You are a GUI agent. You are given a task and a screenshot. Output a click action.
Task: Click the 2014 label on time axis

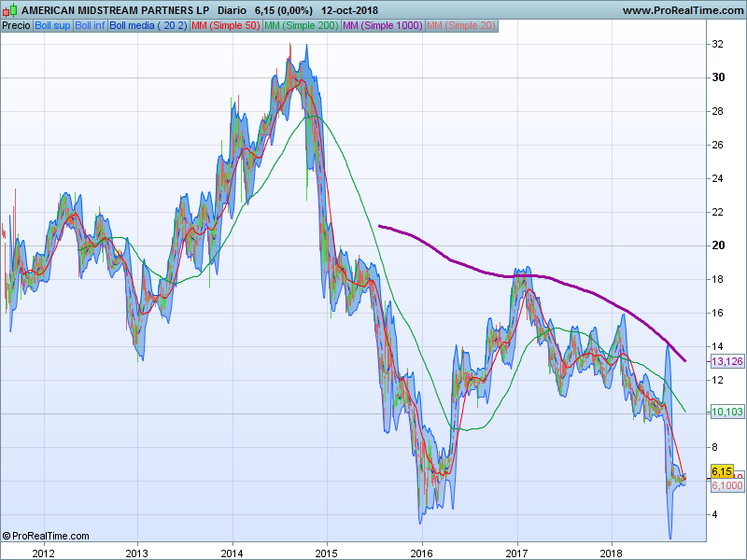[232, 553]
